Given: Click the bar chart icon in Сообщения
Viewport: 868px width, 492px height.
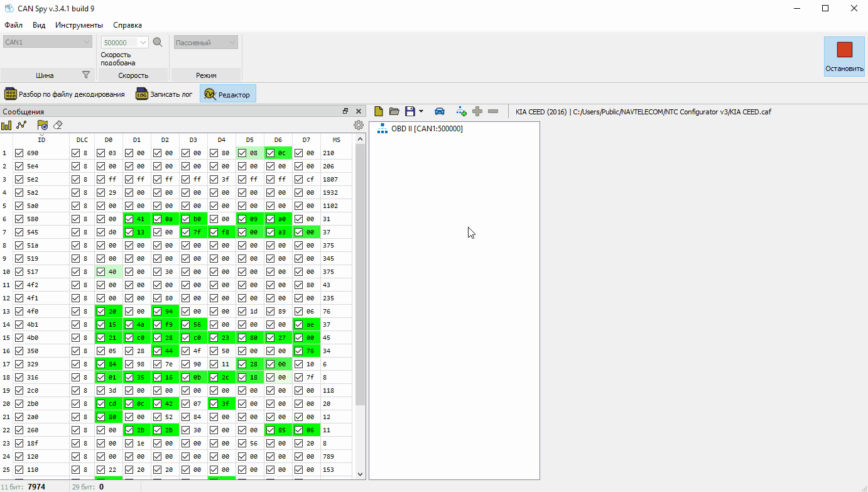Looking at the screenshot, I should click(x=6, y=125).
